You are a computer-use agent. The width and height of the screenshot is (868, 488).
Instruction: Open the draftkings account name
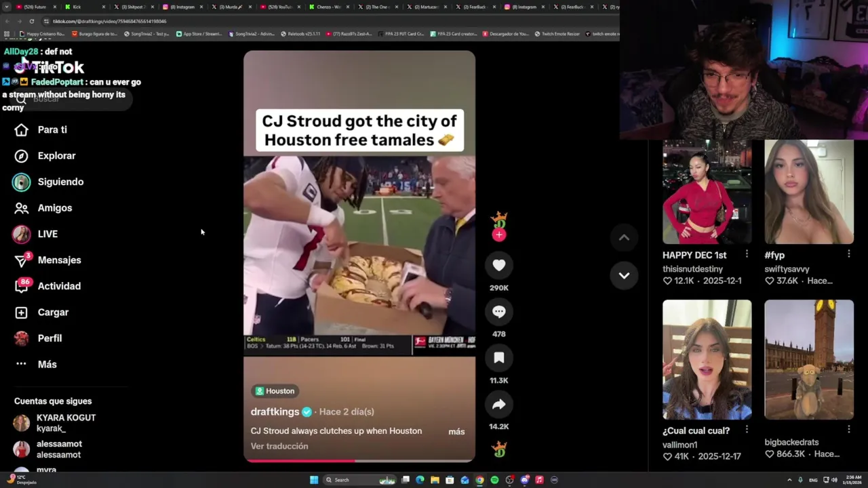(275, 411)
